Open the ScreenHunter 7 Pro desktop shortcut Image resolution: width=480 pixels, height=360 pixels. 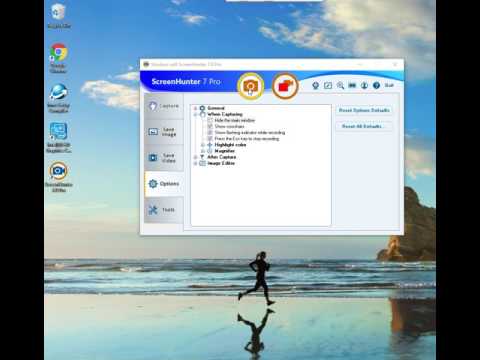[x=59, y=177]
